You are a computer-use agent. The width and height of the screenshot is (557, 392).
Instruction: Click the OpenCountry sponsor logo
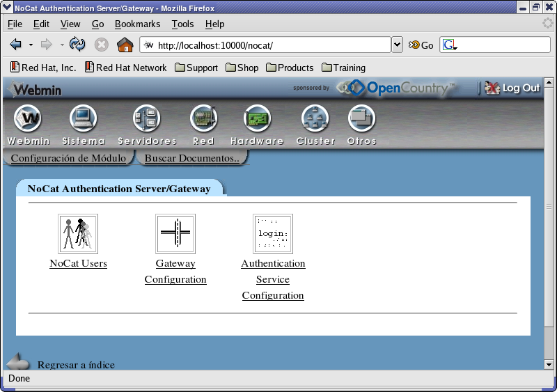click(396, 88)
